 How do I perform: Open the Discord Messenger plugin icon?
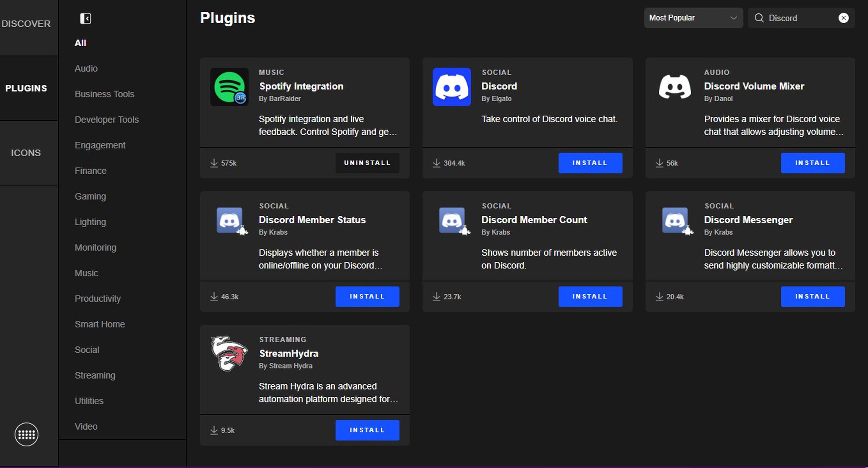pos(677,221)
